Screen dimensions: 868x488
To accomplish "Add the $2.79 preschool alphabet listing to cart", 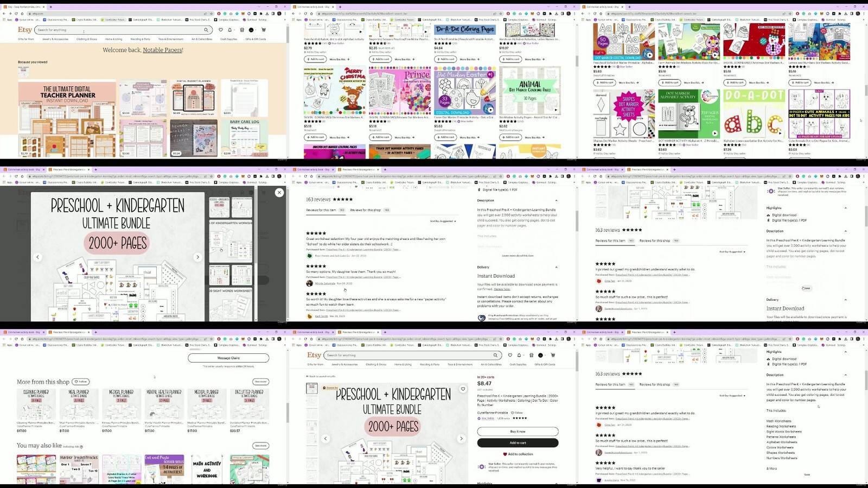I will coord(315,59).
